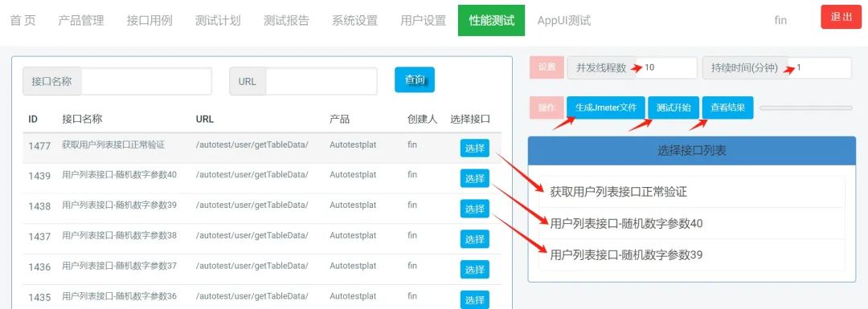Viewport: 868px width, 309px height.
Task: Switch to 测试计划 page
Action: click(x=218, y=20)
